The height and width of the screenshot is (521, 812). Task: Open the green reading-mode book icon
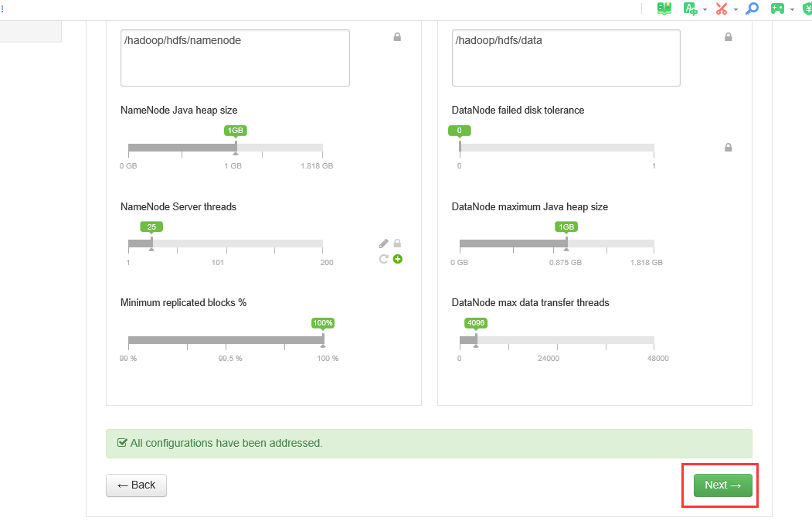click(x=664, y=9)
